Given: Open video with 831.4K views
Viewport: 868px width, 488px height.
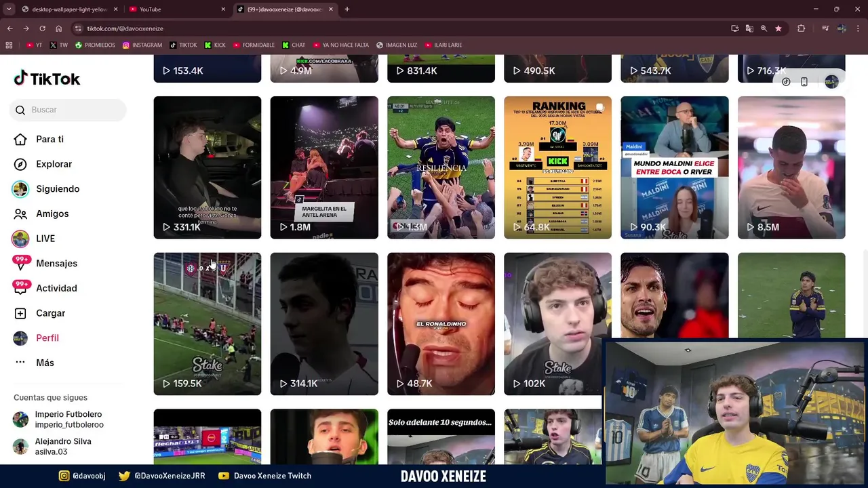Looking at the screenshot, I should (x=441, y=68).
